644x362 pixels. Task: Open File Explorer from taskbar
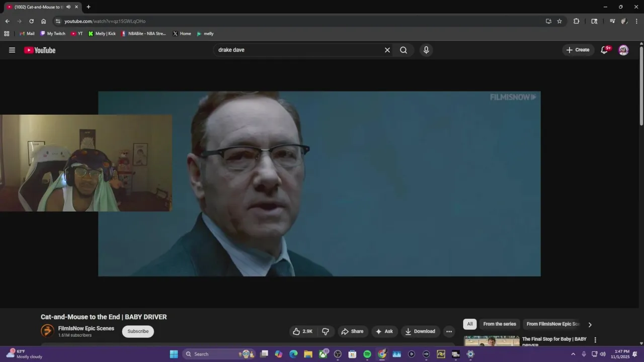pos(308,354)
